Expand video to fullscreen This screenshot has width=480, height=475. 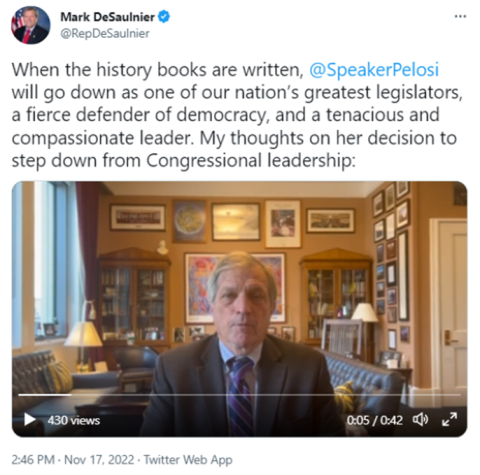[449, 419]
